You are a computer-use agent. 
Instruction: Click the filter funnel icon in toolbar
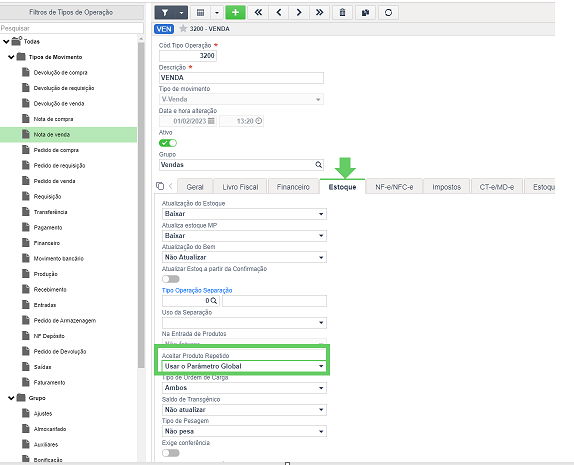(x=165, y=12)
